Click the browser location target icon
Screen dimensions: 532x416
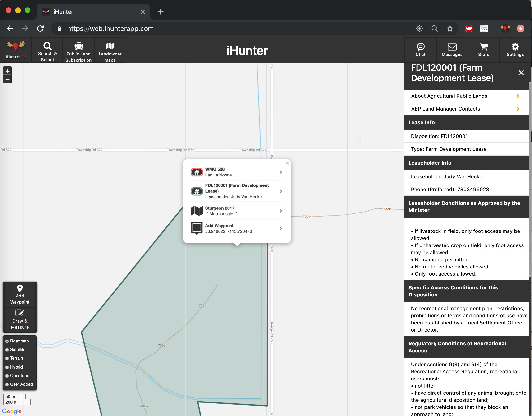pos(419,28)
